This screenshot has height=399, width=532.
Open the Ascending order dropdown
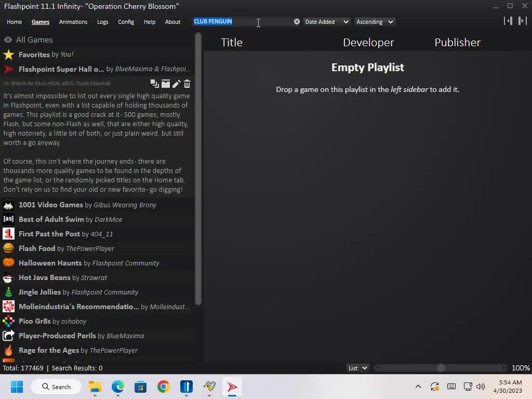point(375,22)
